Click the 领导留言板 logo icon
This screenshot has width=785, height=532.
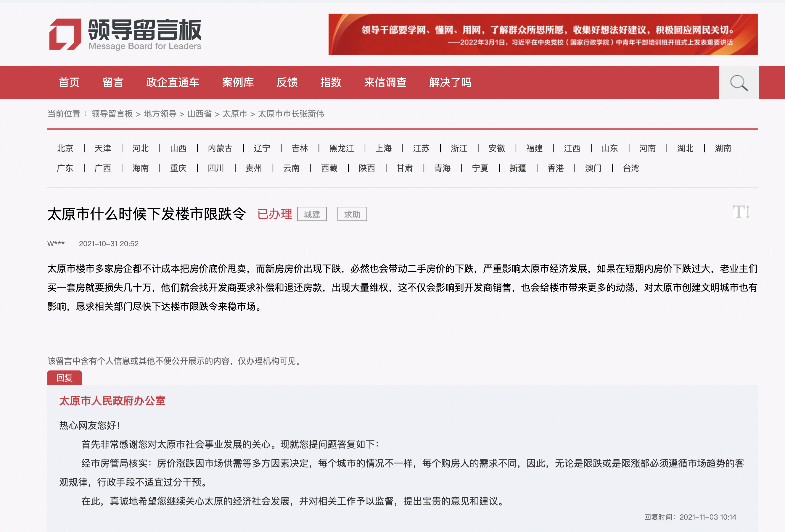[x=65, y=34]
